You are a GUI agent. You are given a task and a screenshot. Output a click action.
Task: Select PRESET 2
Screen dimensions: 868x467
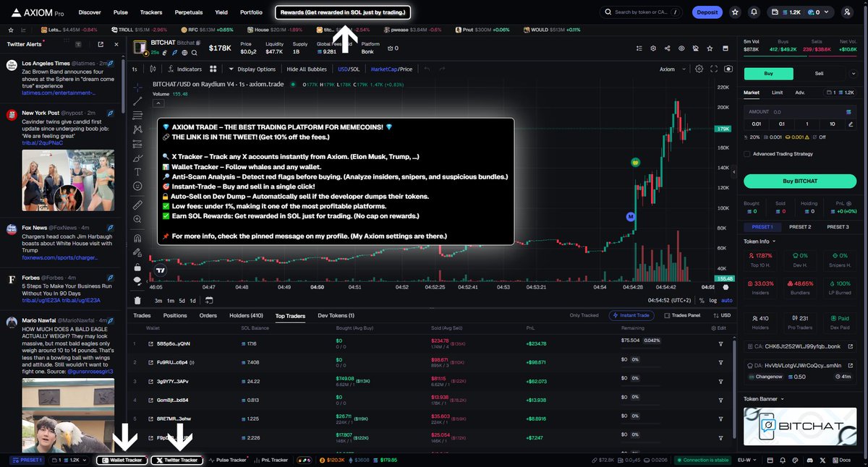pyautogui.click(x=799, y=227)
